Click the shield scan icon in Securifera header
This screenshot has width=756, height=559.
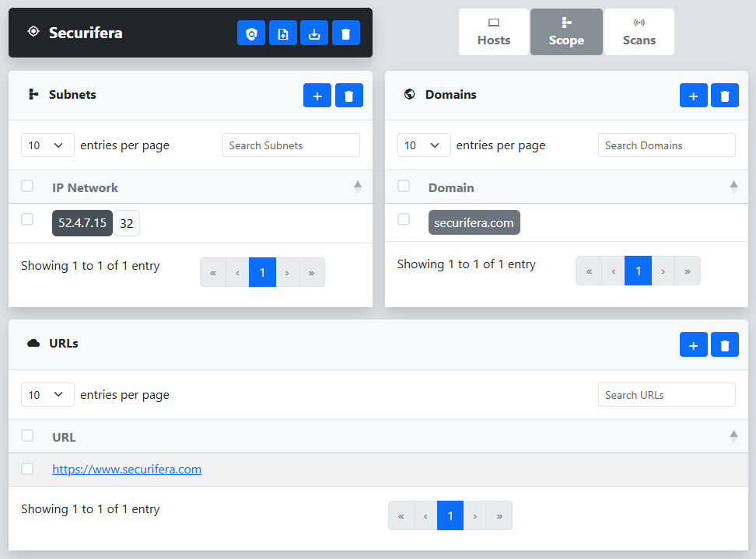click(251, 33)
